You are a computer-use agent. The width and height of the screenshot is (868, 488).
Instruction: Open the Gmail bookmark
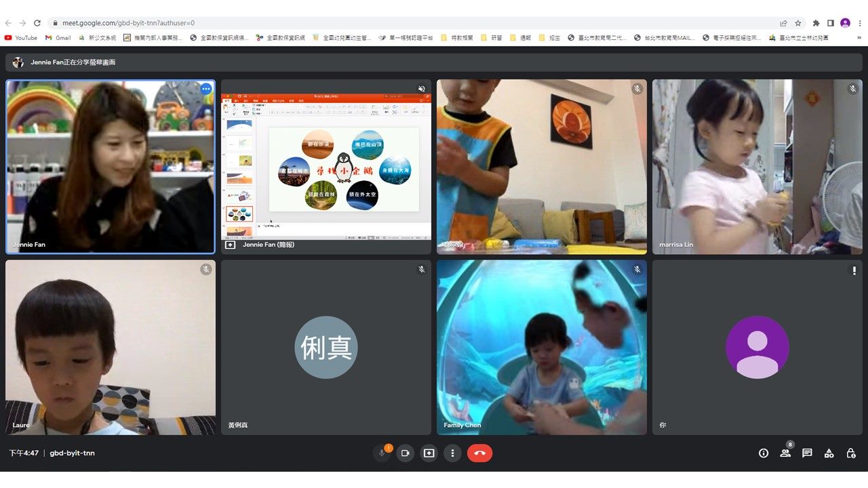(58, 38)
